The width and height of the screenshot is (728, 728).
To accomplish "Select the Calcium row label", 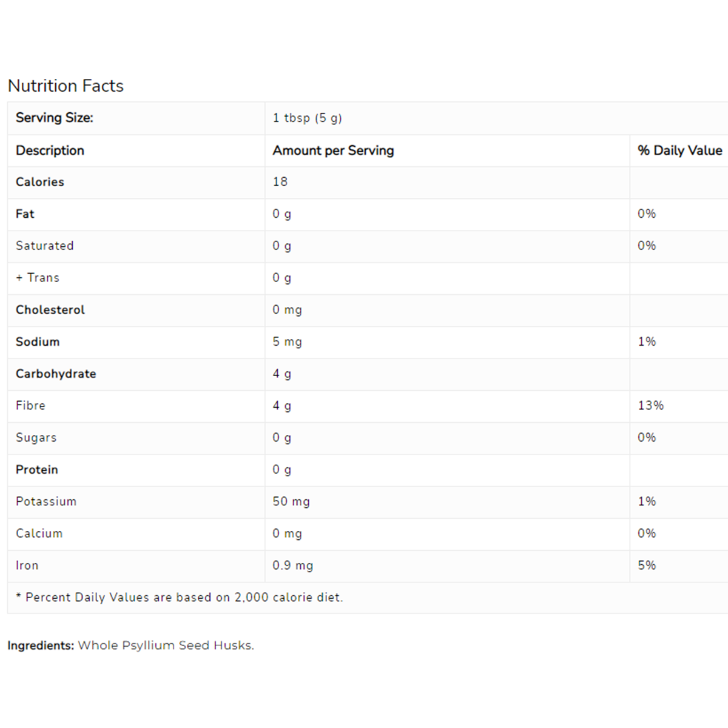I will point(39,534).
